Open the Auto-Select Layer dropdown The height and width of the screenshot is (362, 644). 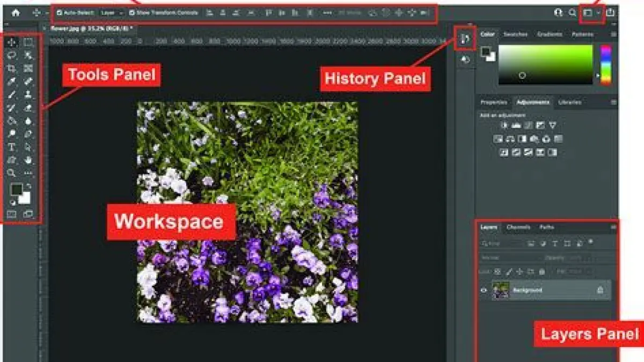112,12
